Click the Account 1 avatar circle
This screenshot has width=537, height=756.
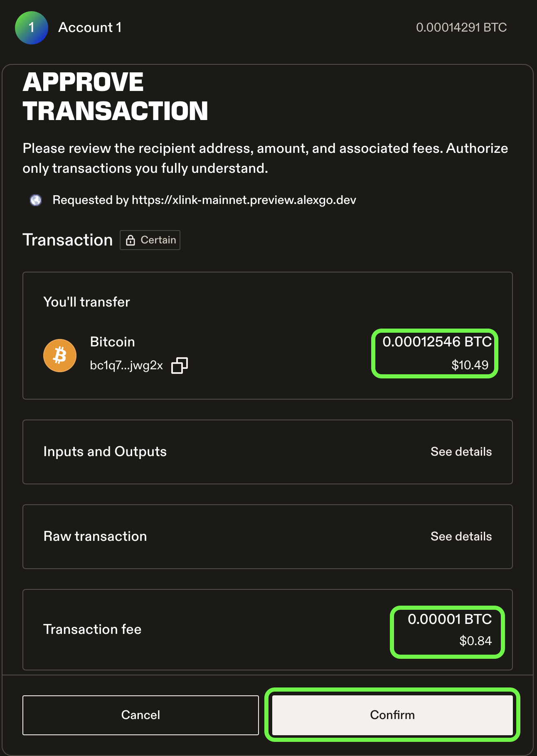coord(32,28)
